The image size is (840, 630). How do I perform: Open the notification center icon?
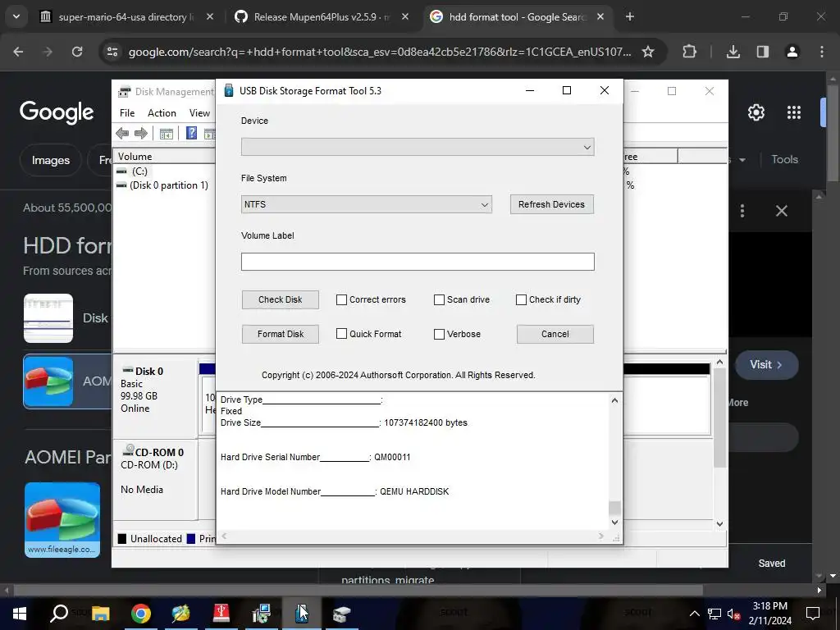tap(813, 614)
